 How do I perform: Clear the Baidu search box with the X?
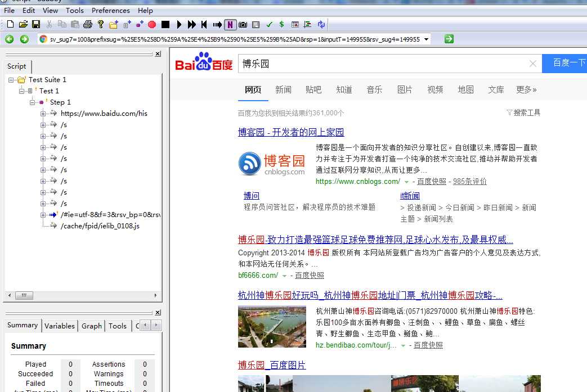pos(533,64)
